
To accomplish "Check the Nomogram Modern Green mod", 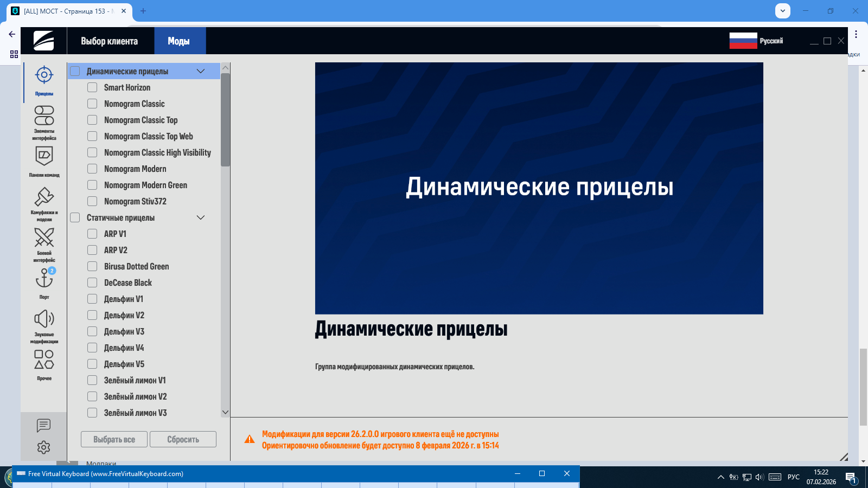I will [x=92, y=185].
